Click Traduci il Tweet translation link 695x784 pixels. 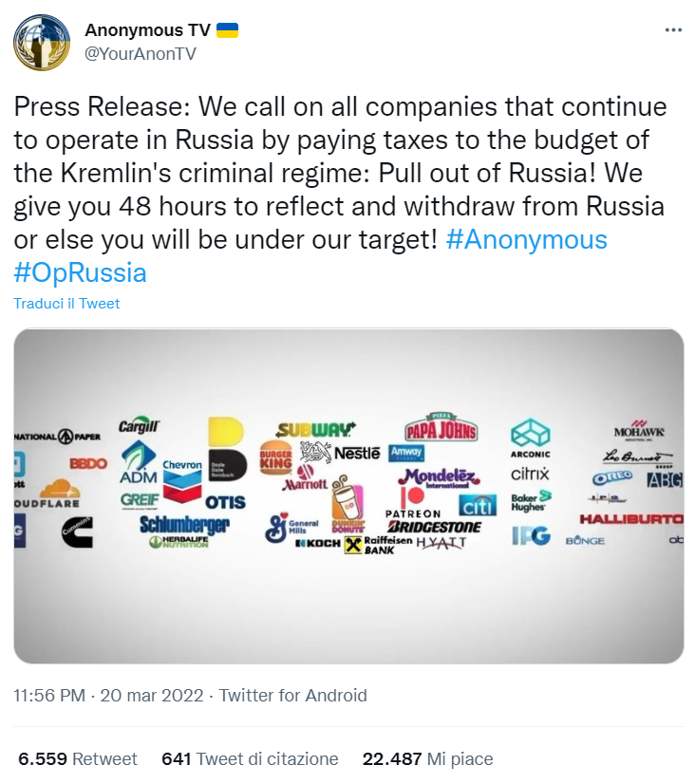pos(66,304)
